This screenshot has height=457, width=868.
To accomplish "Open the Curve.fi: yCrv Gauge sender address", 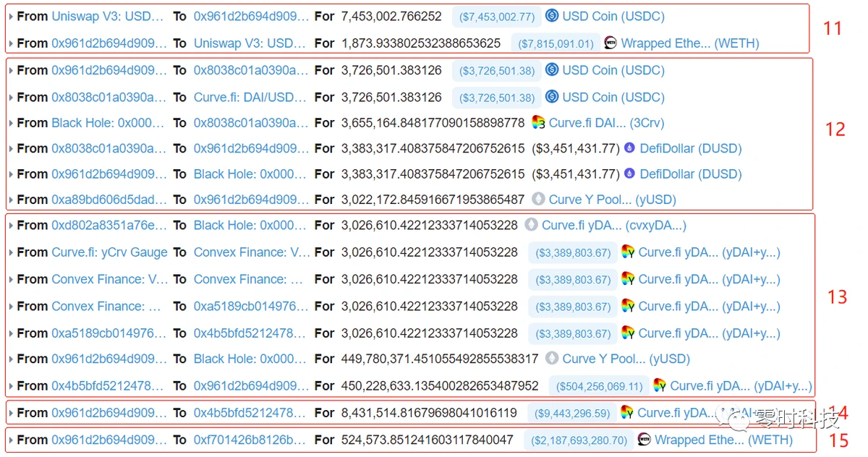I will (x=109, y=252).
